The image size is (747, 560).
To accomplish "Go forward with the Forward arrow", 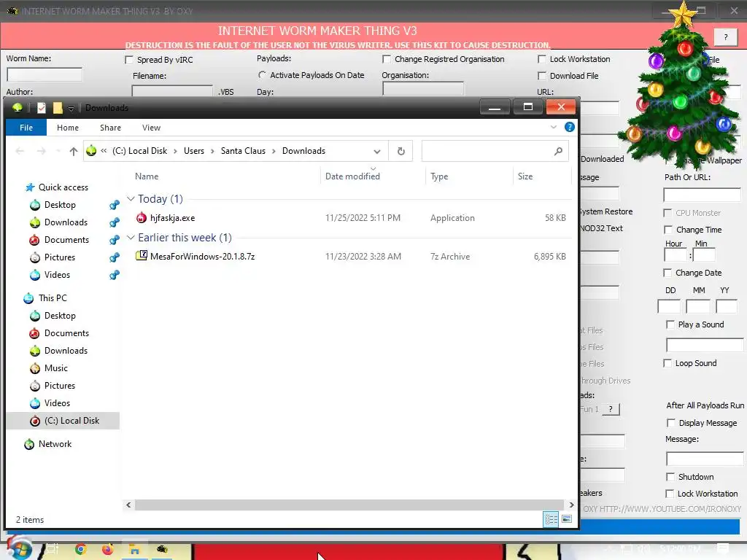I will click(x=42, y=151).
